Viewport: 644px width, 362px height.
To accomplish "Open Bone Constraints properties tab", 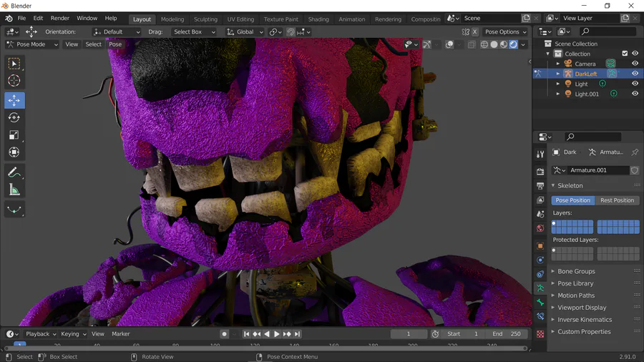I will 540,316.
